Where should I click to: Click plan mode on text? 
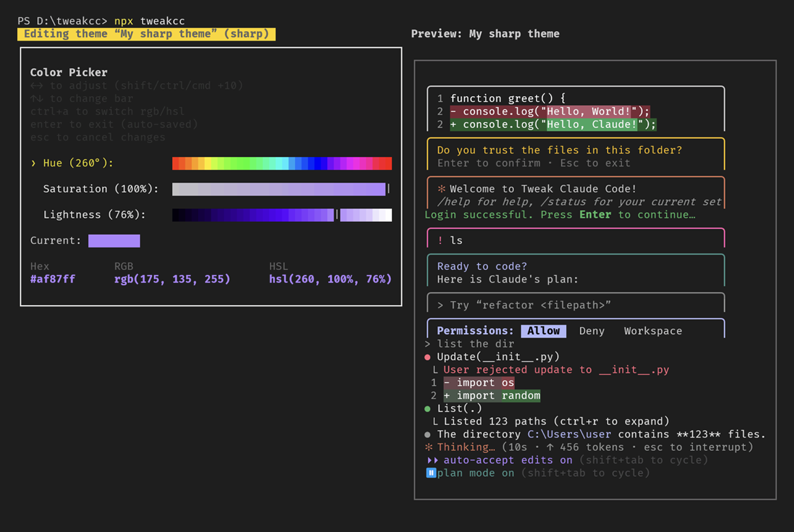(476, 473)
